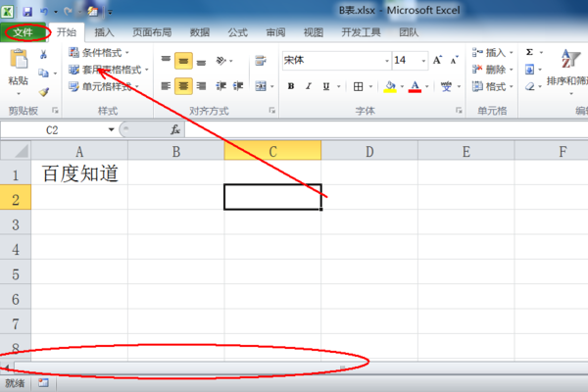Click the 粘贴 (Paste) clipboard icon
Viewport: 588px width, 392px height.
(x=19, y=59)
